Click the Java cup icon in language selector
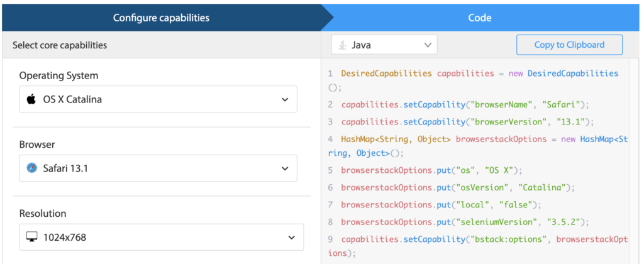644x264 pixels. (341, 45)
